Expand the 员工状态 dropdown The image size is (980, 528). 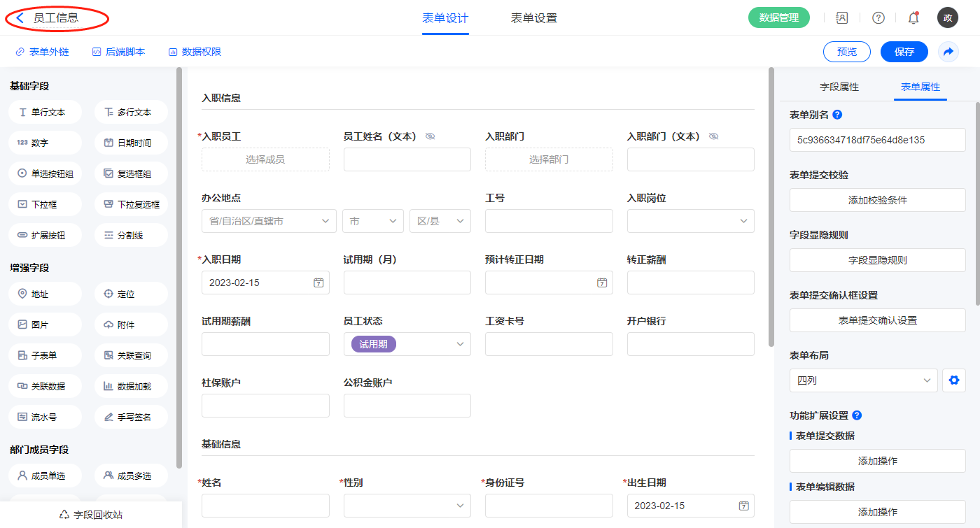click(x=460, y=344)
